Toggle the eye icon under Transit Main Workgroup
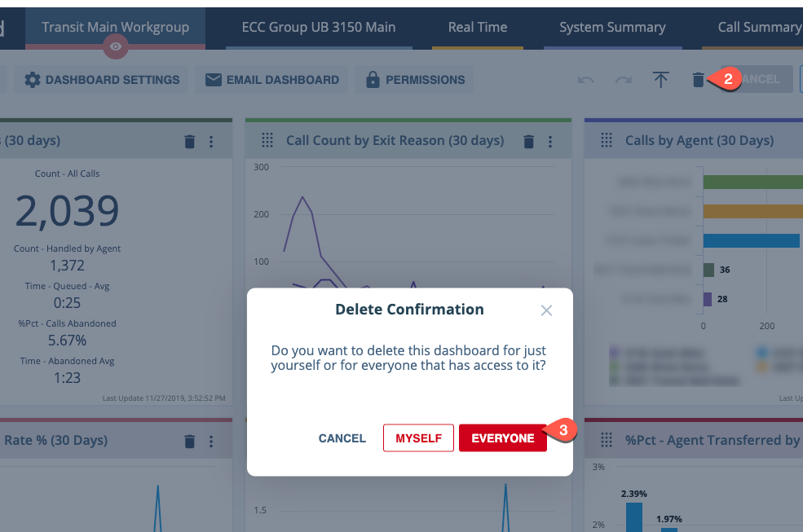 (116, 46)
